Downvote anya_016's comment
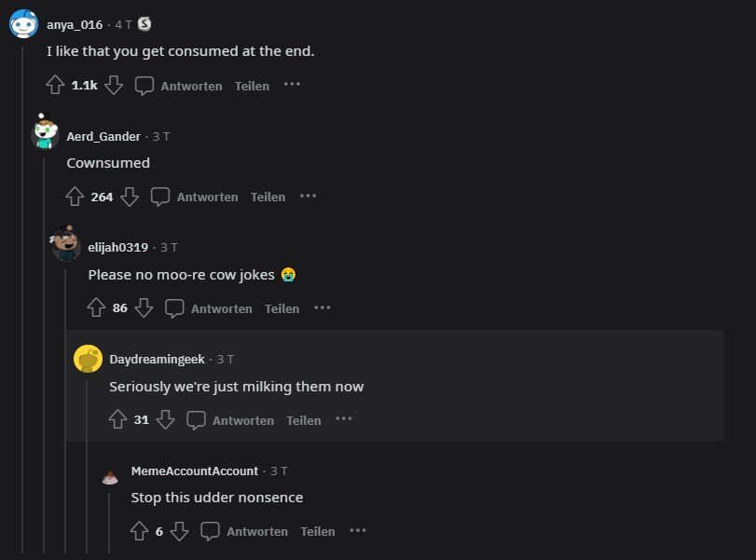Screen dimensions: 756x560 pyautogui.click(x=114, y=86)
